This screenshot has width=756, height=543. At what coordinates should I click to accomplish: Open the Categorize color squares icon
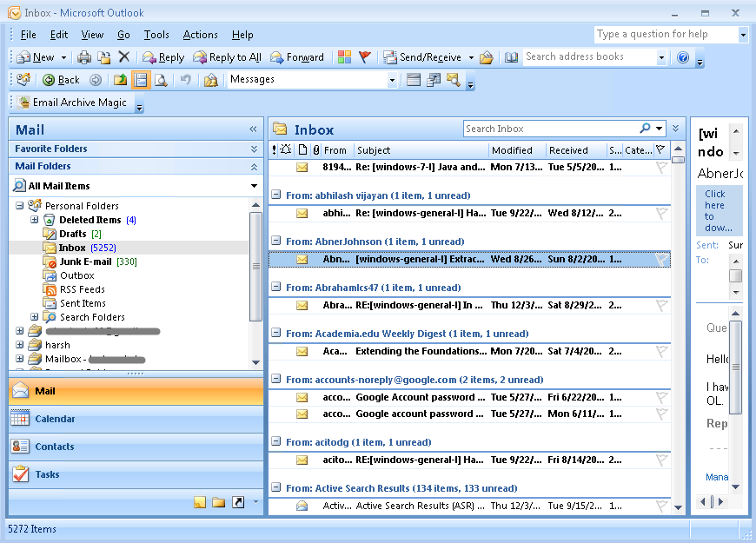coord(344,57)
